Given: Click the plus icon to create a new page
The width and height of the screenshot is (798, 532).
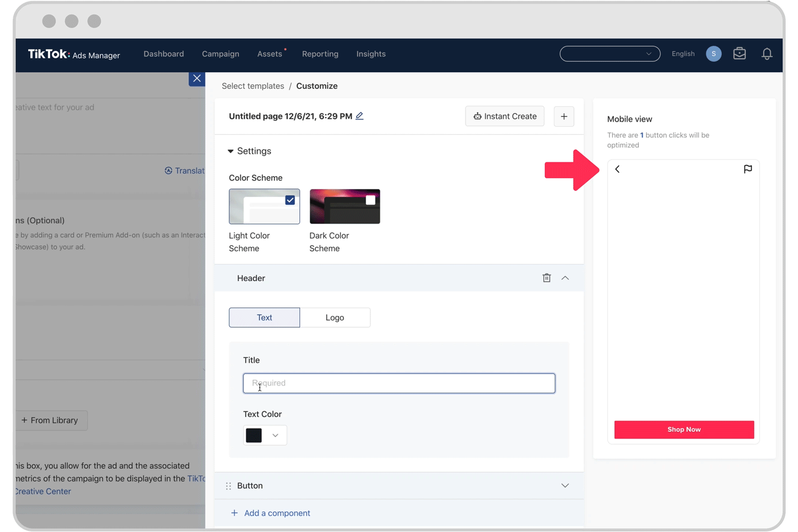Looking at the screenshot, I should (563, 116).
